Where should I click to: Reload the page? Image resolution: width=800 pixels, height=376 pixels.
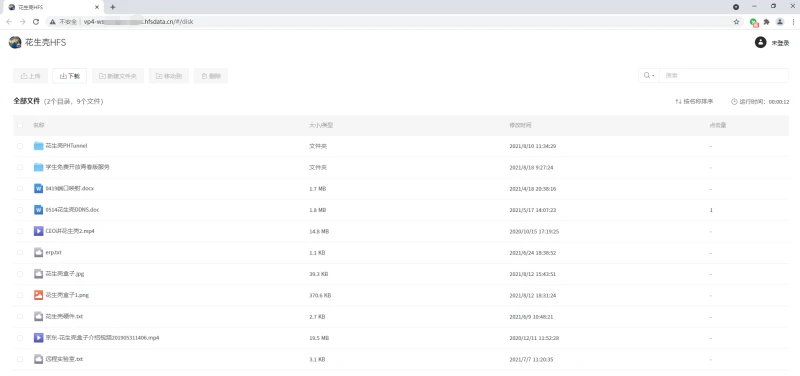[x=36, y=22]
